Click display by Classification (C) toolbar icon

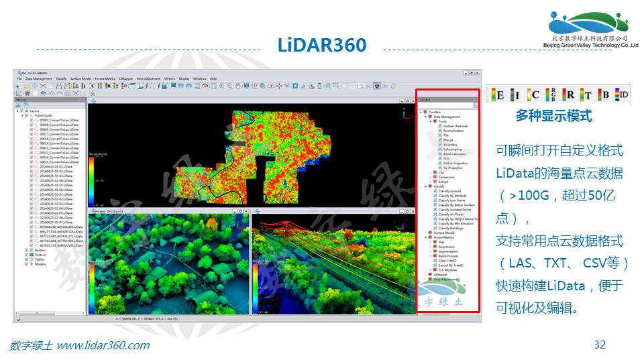(92, 86)
